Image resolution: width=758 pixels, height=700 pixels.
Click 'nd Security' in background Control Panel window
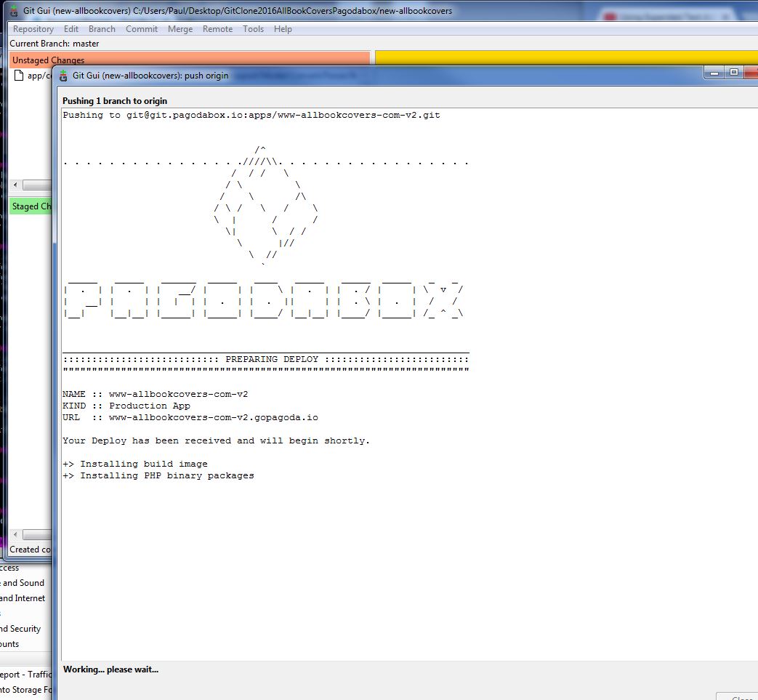[20, 629]
